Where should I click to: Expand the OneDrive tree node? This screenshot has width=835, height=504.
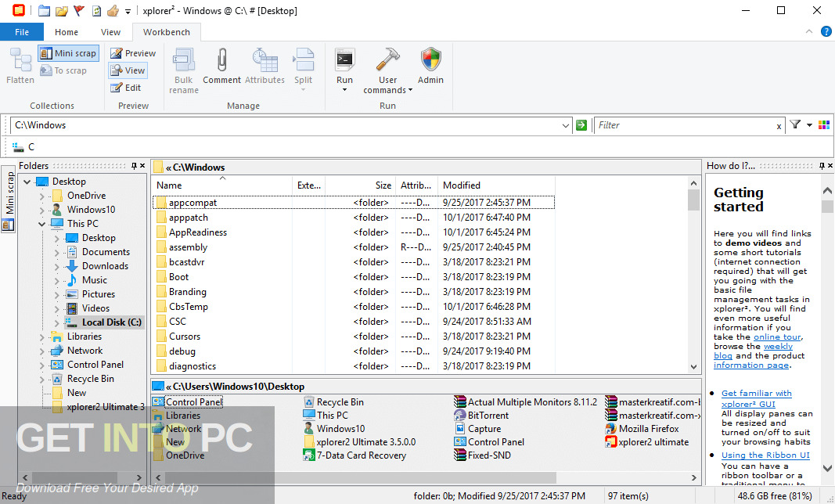[42, 196]
